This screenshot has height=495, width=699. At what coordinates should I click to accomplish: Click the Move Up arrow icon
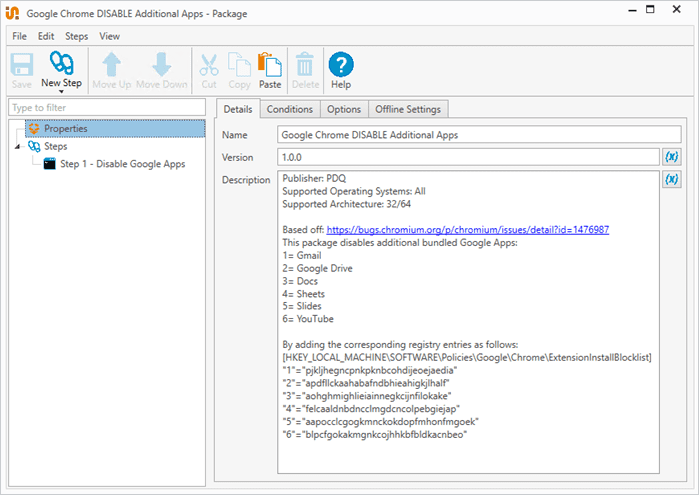(111, 65)
